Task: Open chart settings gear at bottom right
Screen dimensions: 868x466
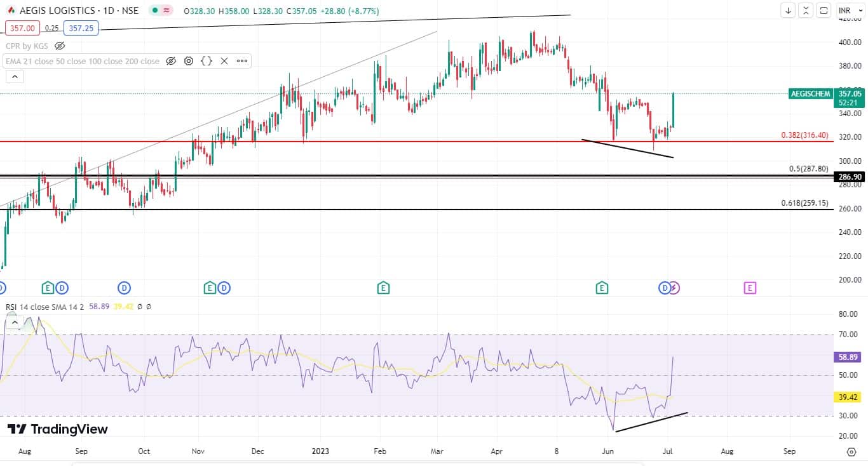Action: pos(851,451)
